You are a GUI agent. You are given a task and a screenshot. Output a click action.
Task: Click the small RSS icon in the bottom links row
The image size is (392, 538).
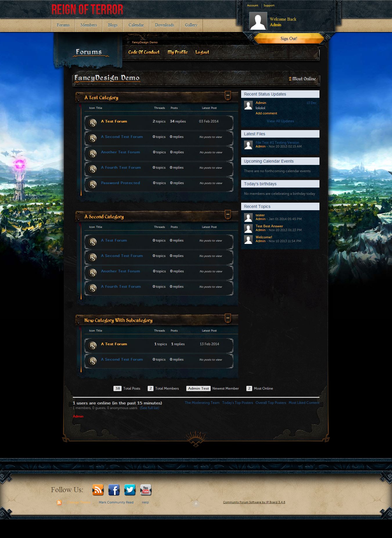coord(59,503)
